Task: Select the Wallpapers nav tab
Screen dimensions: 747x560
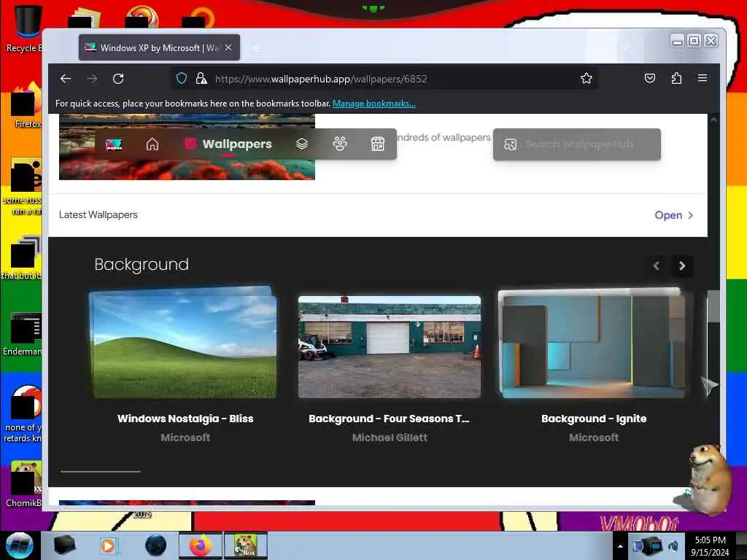Action: click(x=228, y=144)
